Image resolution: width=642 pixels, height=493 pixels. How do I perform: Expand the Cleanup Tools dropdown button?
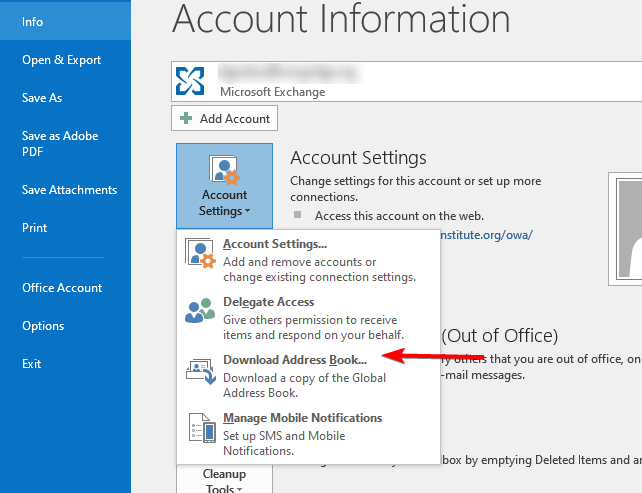(x=224, y=479)
